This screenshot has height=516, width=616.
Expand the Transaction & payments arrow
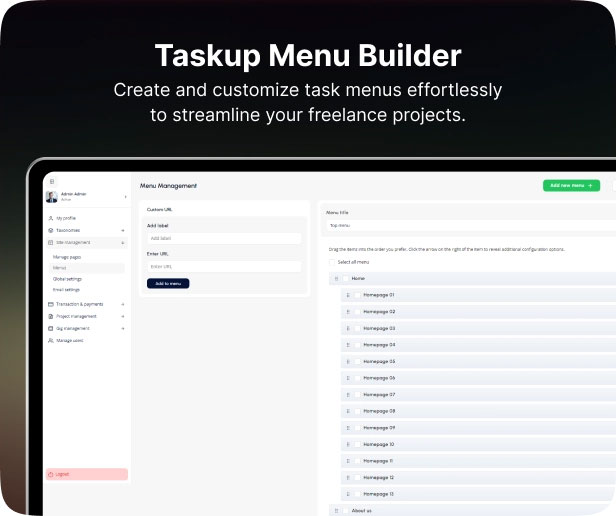point(123,304)
